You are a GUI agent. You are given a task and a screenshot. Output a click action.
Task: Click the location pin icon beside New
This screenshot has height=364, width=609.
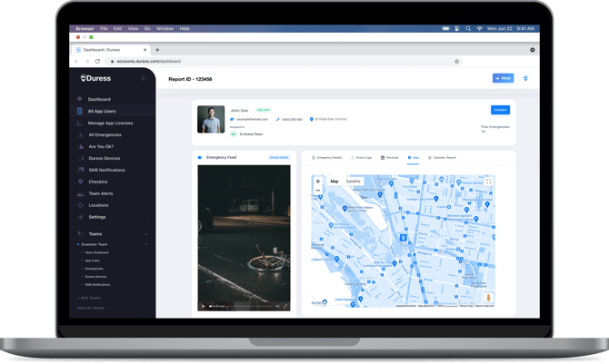click(x=525, y=78)
